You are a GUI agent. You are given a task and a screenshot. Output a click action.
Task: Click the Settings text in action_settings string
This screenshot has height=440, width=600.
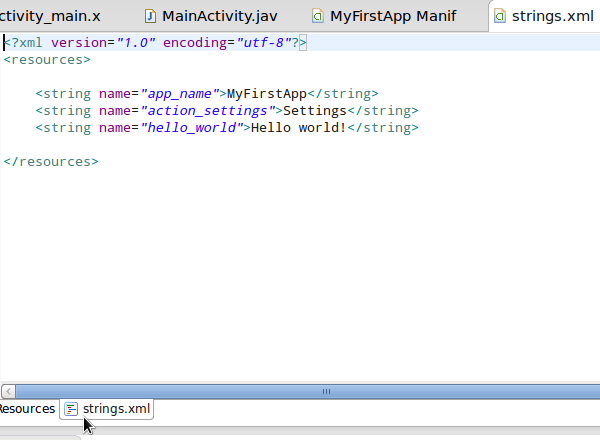click(314, 111)
